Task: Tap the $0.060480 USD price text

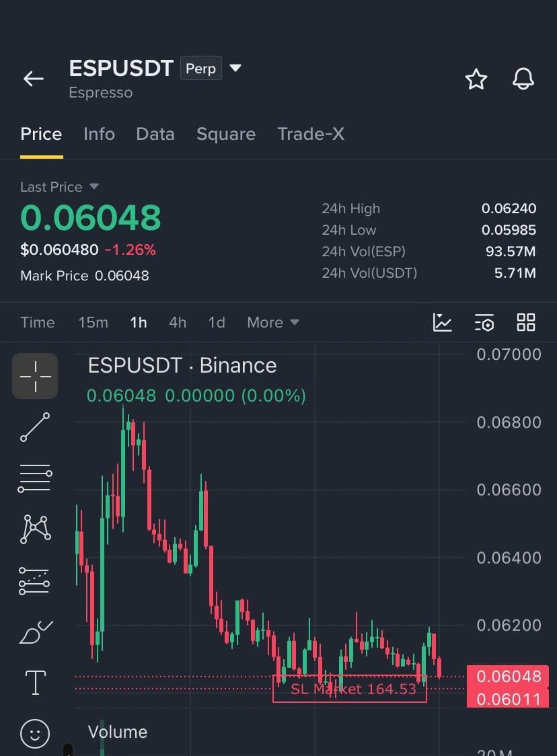Action: (59, 250)
